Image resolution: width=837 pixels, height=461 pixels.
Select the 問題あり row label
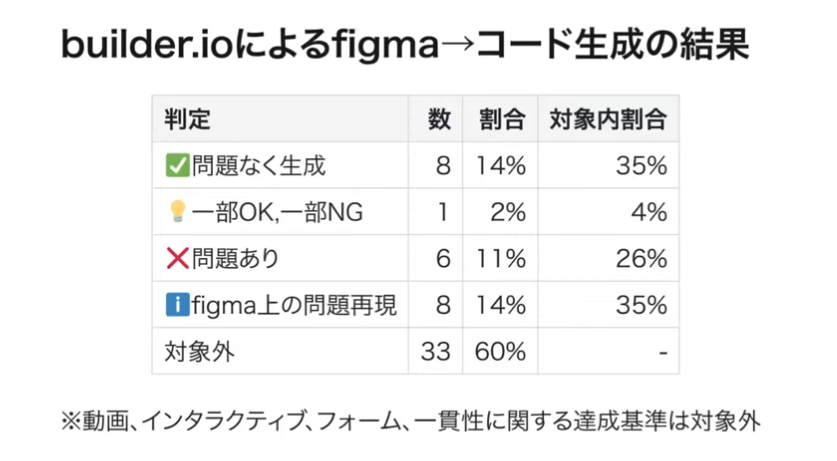point(234,259)
